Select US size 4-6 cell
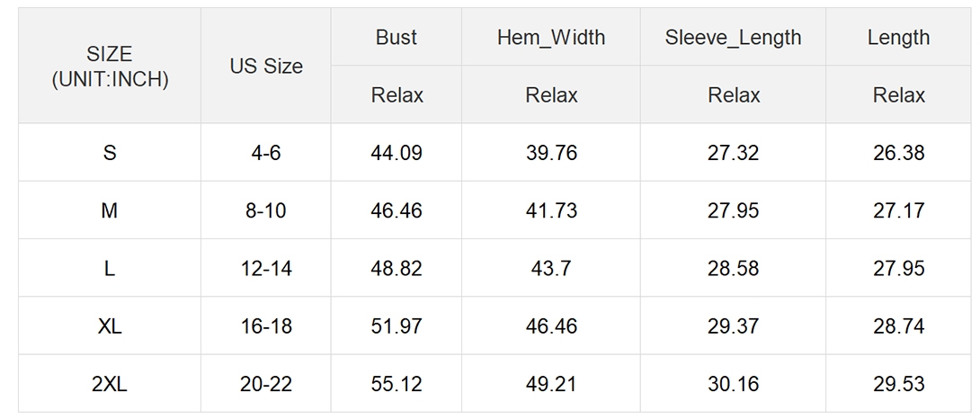This screenshot has width=980, height=419. 265,153
